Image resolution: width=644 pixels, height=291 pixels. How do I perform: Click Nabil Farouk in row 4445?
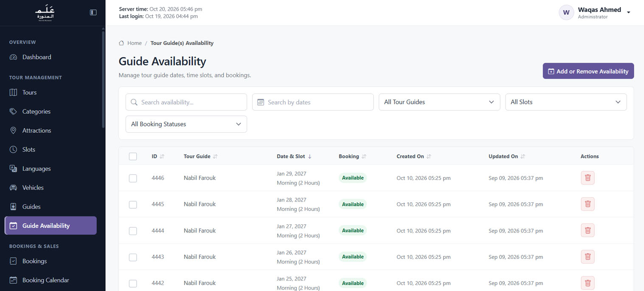pos(200,204)
